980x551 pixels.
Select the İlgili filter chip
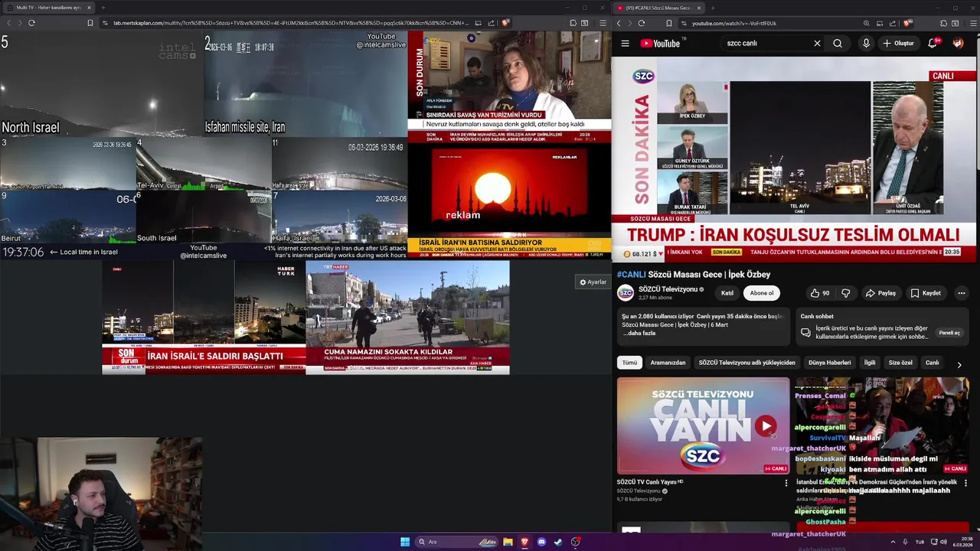point(870,363)
